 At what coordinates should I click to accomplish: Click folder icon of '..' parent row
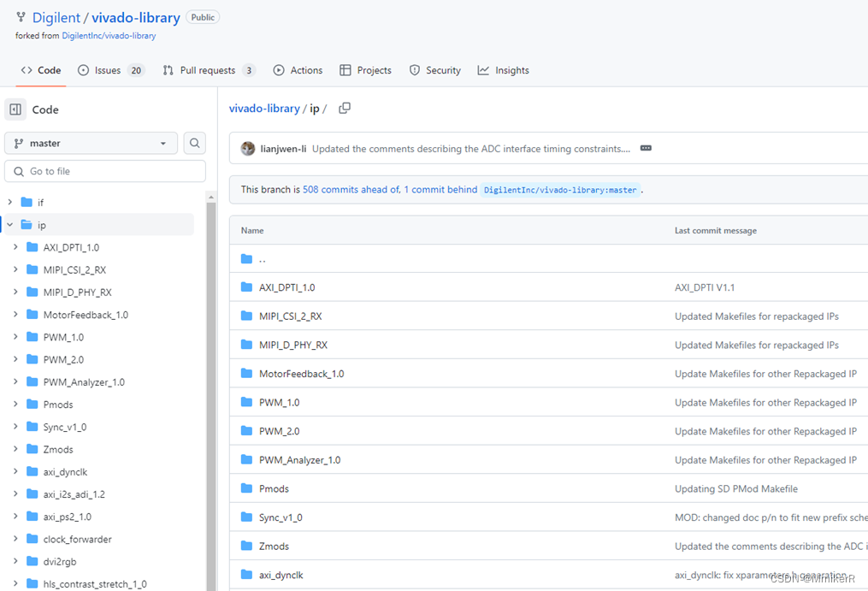pyautogui.click(x=247, y=258)
